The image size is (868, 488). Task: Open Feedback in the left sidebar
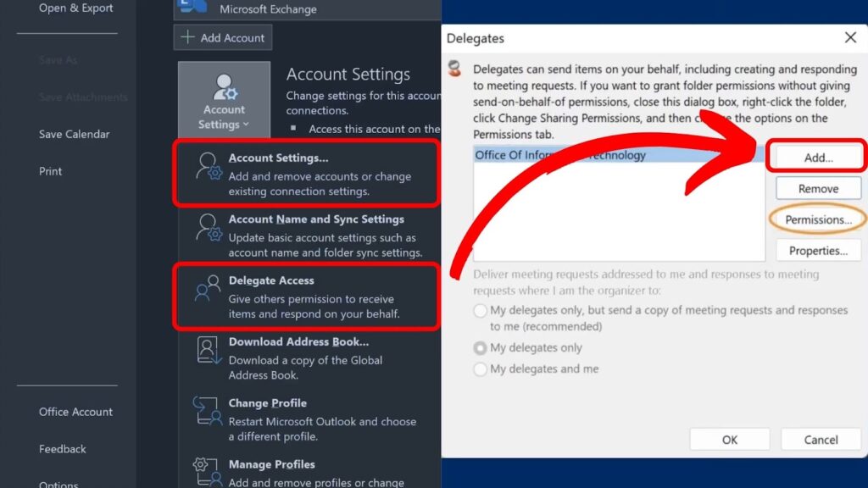[x=63, y=449]
